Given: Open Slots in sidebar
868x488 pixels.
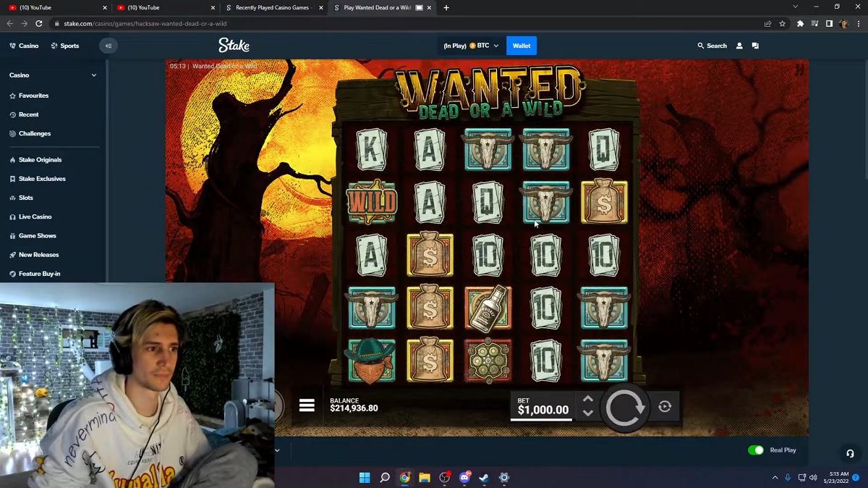Looking at the screenshot, I should 21,198.
